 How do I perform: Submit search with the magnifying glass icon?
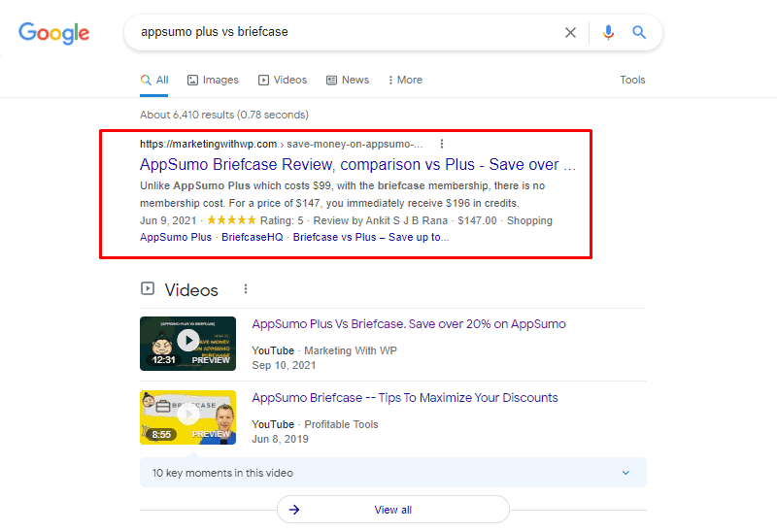(x=639, y=33)
